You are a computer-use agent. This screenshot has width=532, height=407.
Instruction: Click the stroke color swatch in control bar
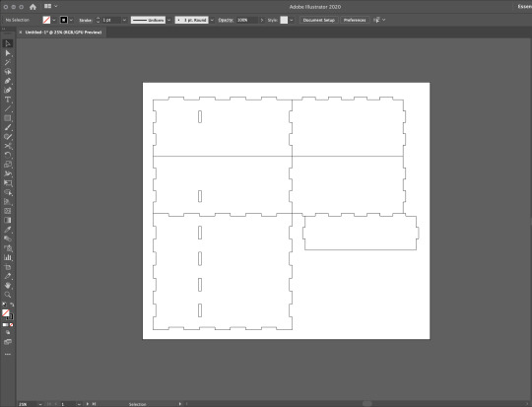[64, 20]
